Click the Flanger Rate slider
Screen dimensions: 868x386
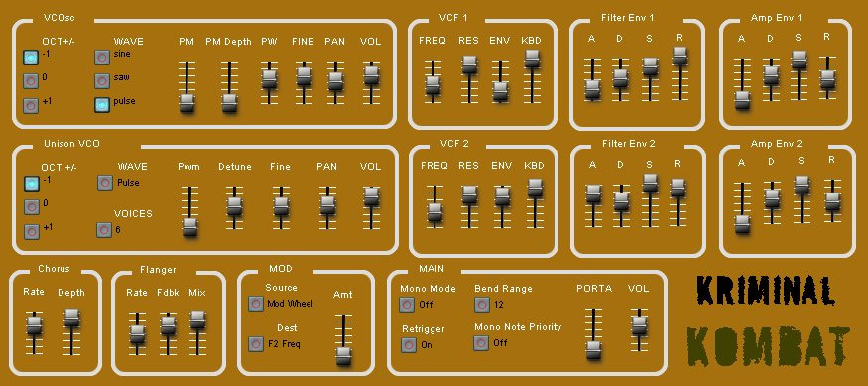(x=137, y=333)
